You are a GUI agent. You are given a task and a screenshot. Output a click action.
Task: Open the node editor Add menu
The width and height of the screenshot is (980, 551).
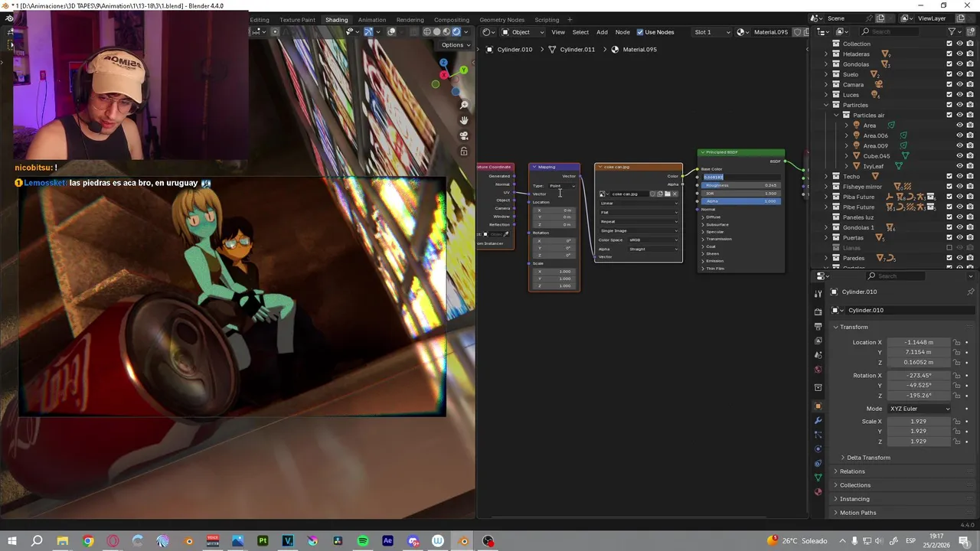pyautogui.click(x=602, y=32)
